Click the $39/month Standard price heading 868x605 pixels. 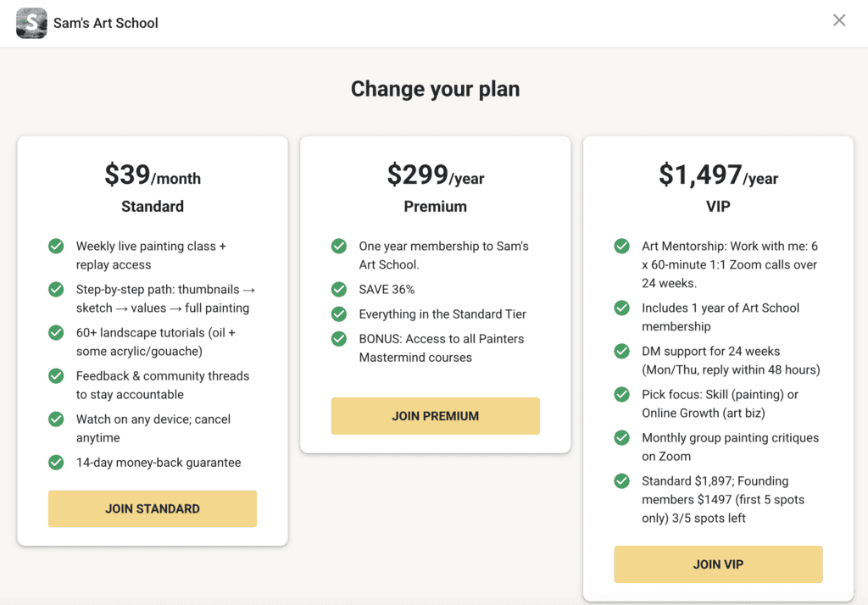[x=153, y=175]
